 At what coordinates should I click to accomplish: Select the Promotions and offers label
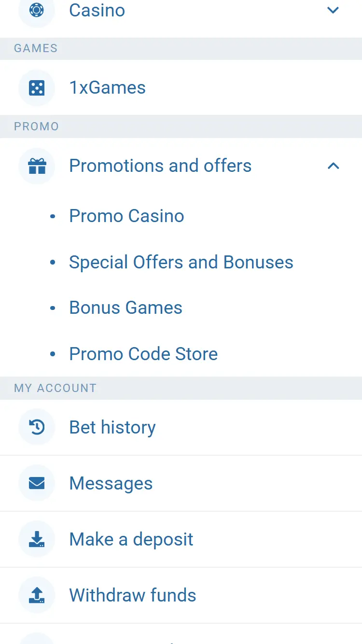point(160,166)
